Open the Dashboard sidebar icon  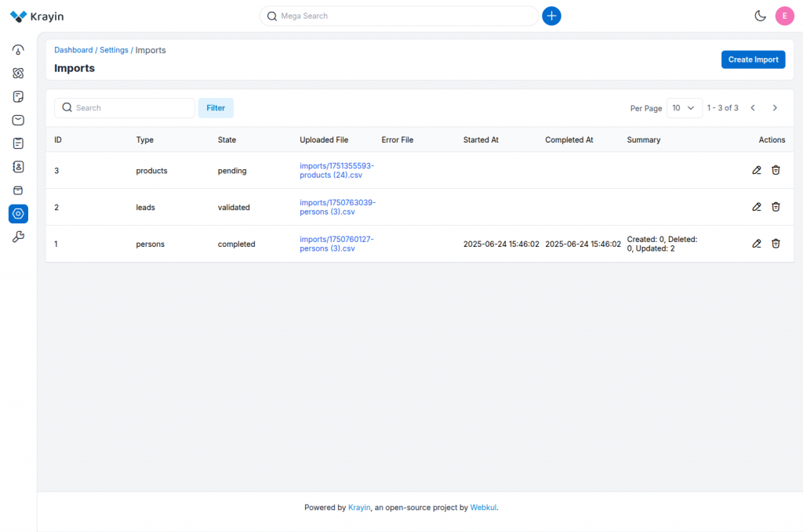pos(18,49)
